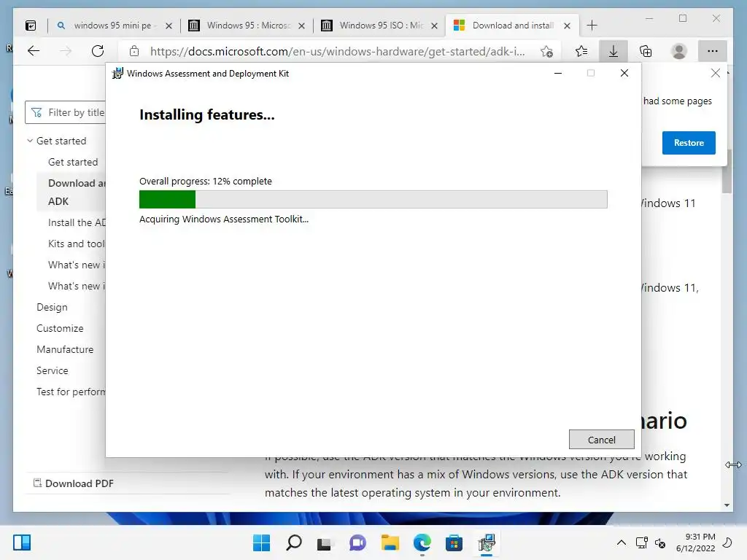This screenshot has height=560, width=747.
Task: Open the clock and date flyout
Action: point(695,542)
